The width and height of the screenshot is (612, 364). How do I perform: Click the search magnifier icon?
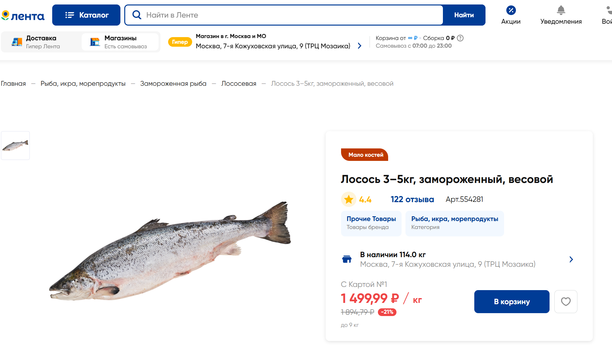pos(137,15)
